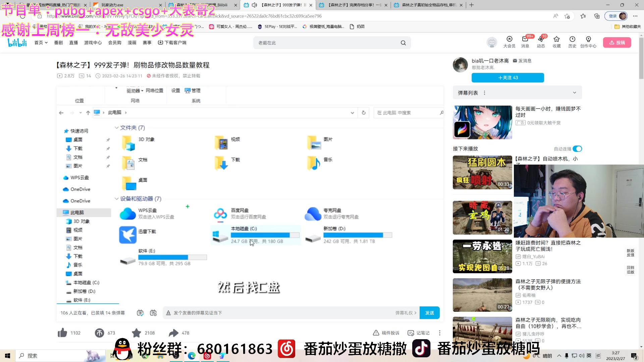This screenshot has width=644, height=362.
Task: Open the 直播 menu item
Action: [x=73, y=43]
